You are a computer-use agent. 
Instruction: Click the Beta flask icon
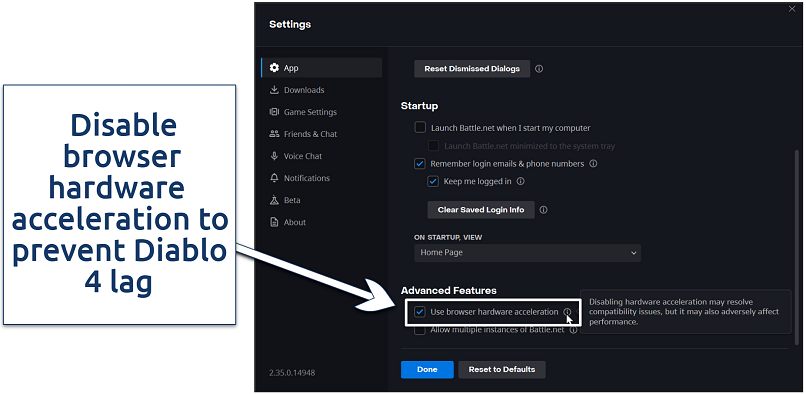(274, 200)
